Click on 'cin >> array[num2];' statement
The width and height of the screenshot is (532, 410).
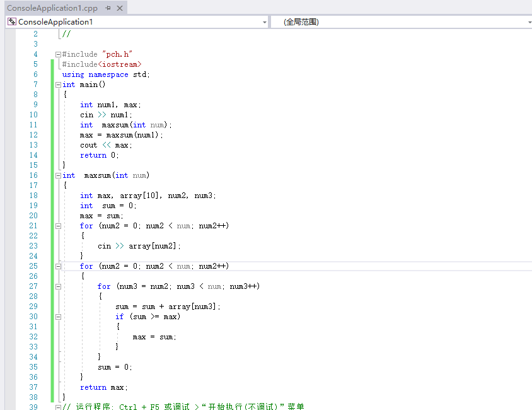tap(139, 246)
